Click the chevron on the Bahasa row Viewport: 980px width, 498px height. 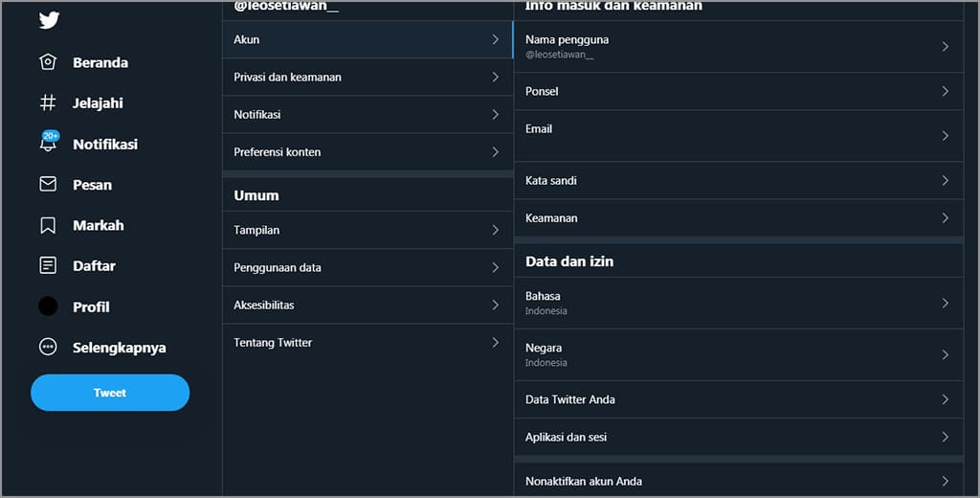(x=945, y=304)
